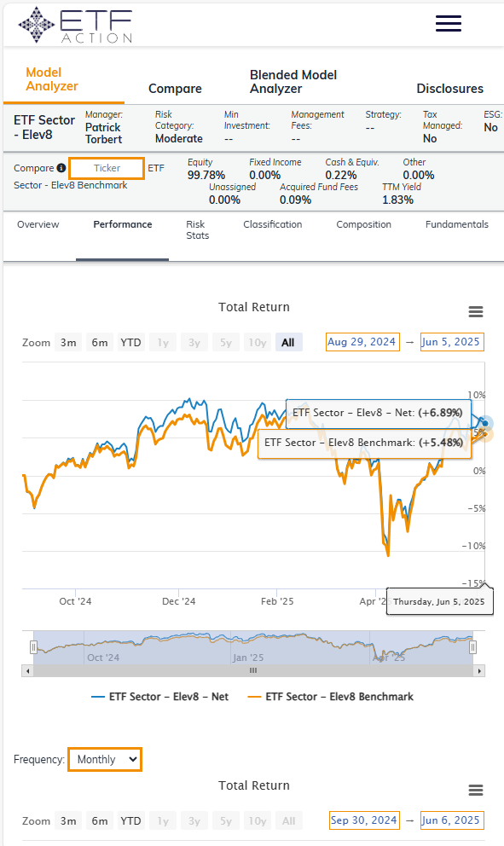Switch to Model Analyzer tab
This screenshot has width=504, height=846.
pos(52,79)
